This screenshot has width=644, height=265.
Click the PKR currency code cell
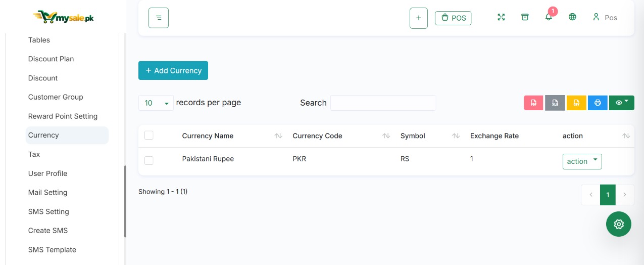point(300,159)
